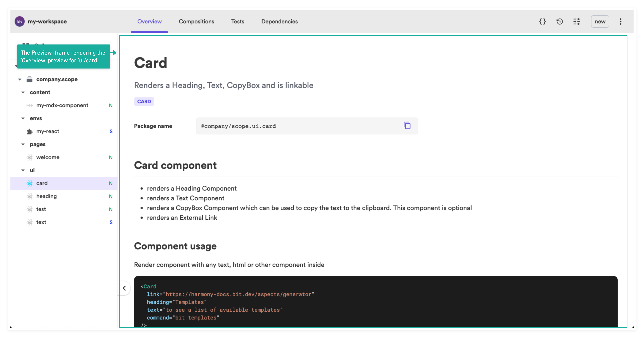Copy the package name using the copy icon
644x338 pixels.
coord(407,126)
